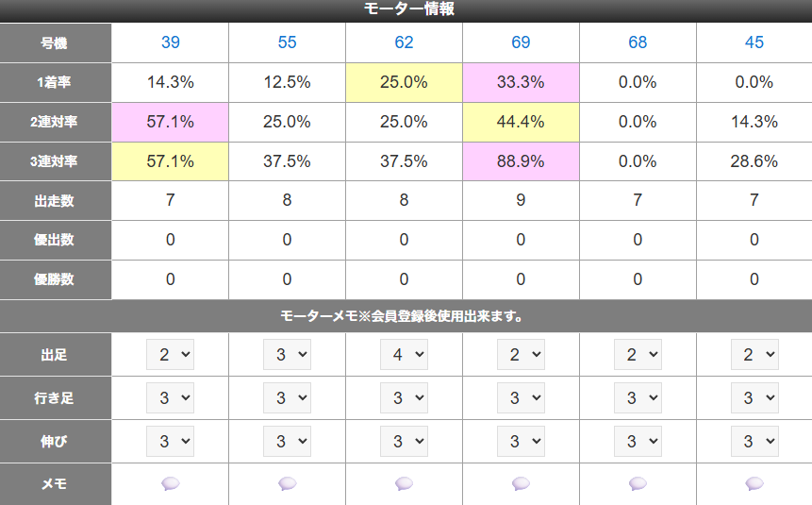
Task: Expand the 行き足 dropdown for motor 68
Action: coord(638,397)
